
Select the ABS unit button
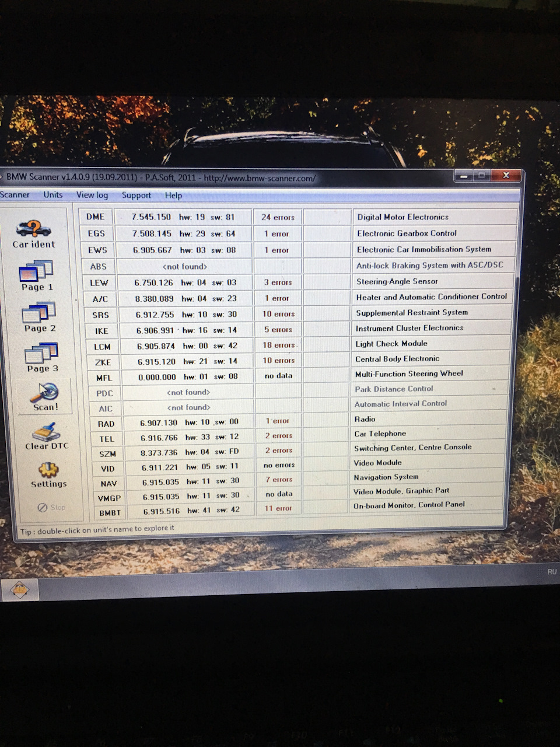click(x=99, y=266)
